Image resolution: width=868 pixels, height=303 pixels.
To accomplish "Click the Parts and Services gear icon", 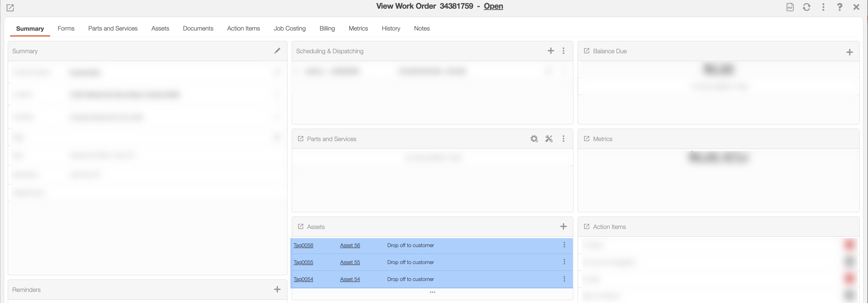I will pos(534,139).
